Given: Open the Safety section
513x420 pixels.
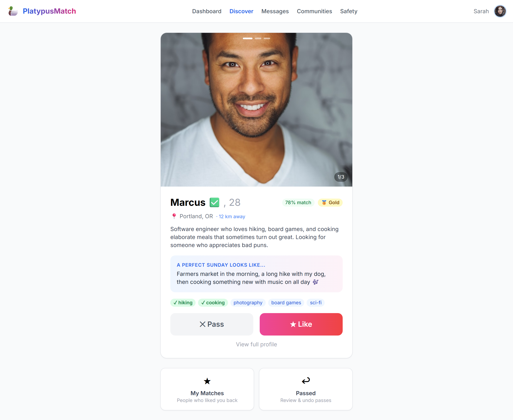Looking at the screenshot, I should click(x=348, y=11).
